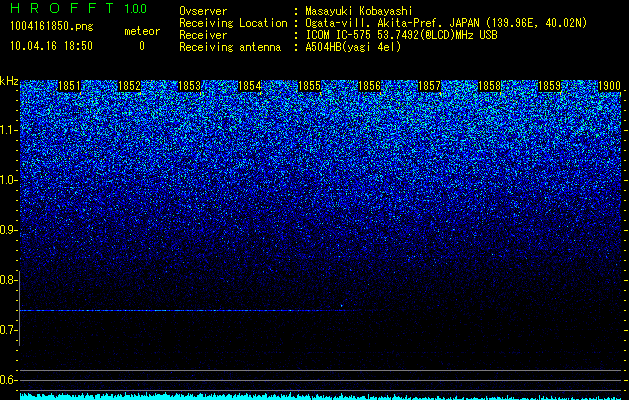Click the 1856 time marker

(x=369, y=86)
